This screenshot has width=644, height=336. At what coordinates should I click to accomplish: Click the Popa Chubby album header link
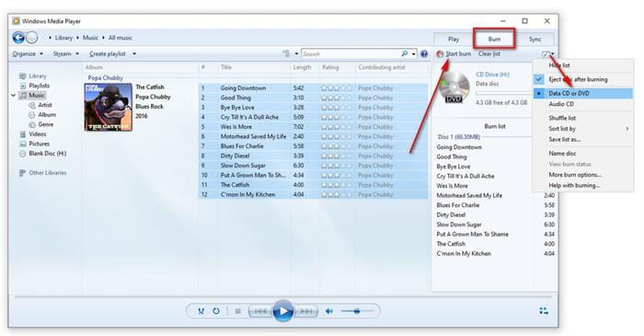[106, 77]
